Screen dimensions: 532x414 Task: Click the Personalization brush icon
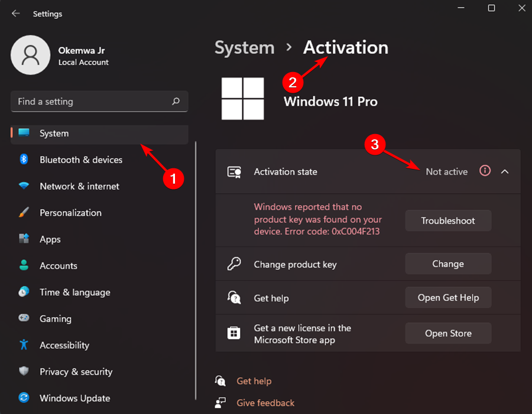(x=24, y=213)
